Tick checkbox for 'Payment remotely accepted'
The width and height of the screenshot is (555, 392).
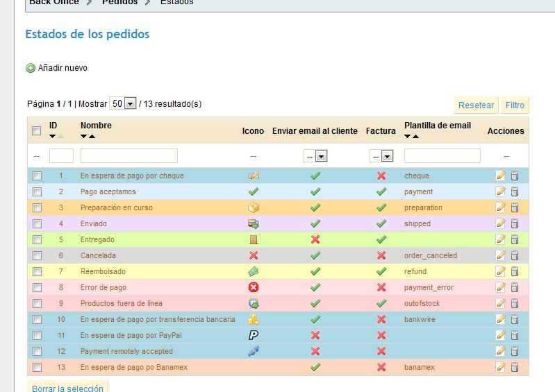(38, 351)
